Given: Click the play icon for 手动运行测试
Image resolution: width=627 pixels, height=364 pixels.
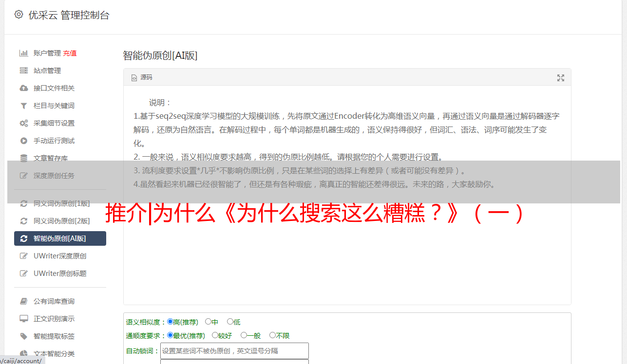Looking at the screenshot, I should point(23,141).
